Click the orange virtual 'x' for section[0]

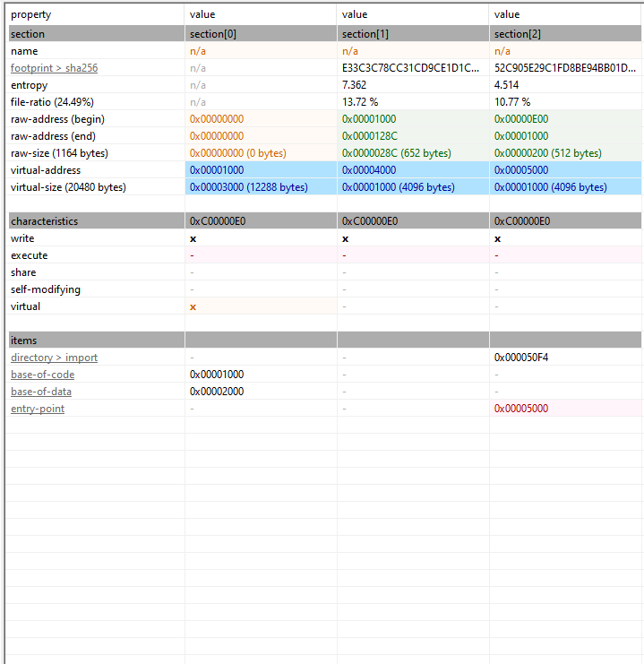[x=193, y=306]
